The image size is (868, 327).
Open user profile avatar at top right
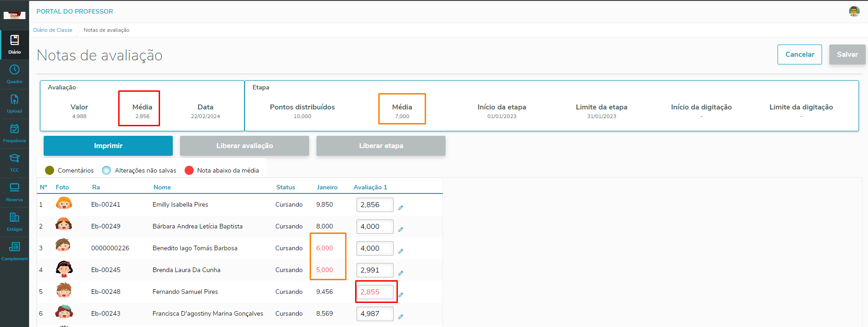pos(854,11)
